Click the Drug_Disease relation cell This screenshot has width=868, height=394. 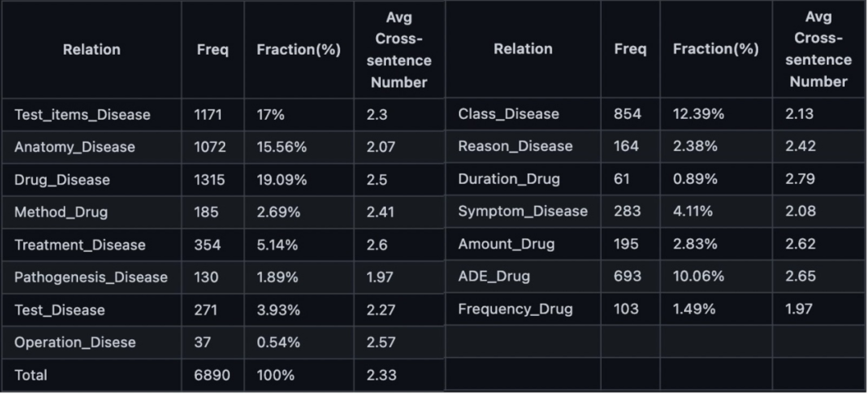tap(62, 180)
